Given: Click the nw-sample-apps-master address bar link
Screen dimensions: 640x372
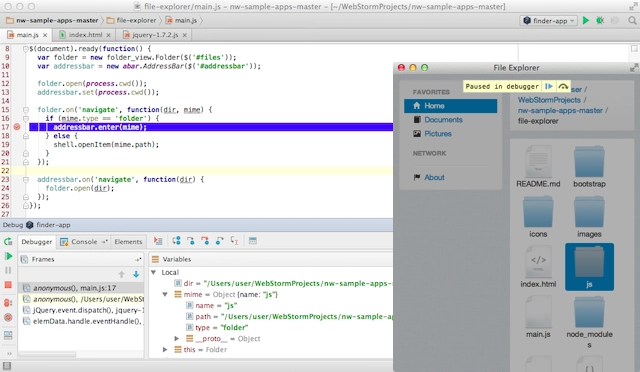Looking at the screenshot, I should coord(560,111).
